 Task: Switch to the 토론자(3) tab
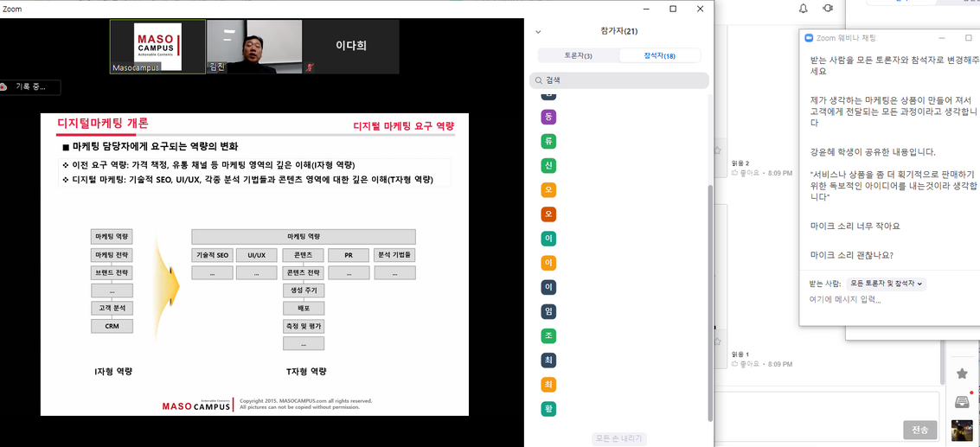[578, 55]
